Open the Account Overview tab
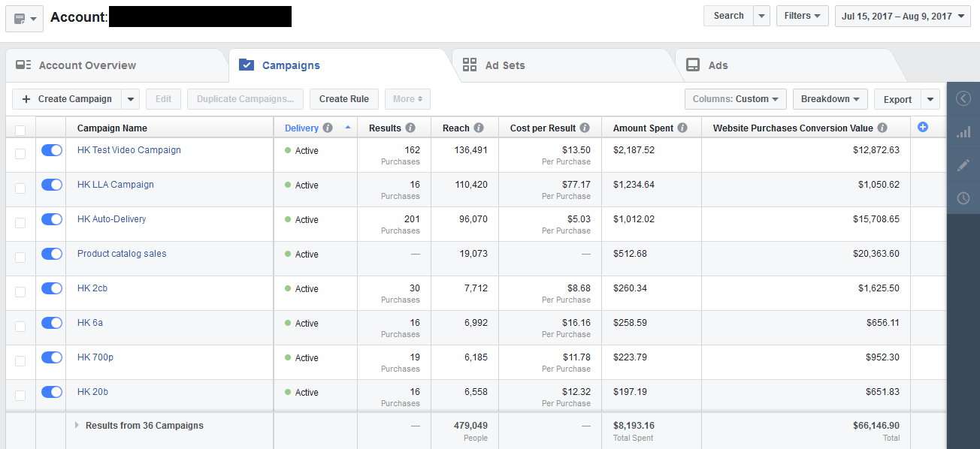 tap(87, 65)
